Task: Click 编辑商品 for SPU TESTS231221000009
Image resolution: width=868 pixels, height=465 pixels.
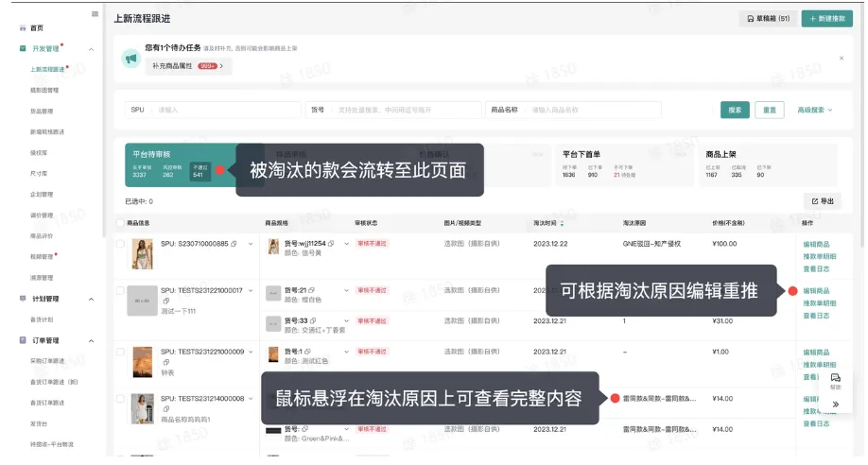Action: pyautogui.click(x=816, y=353)
